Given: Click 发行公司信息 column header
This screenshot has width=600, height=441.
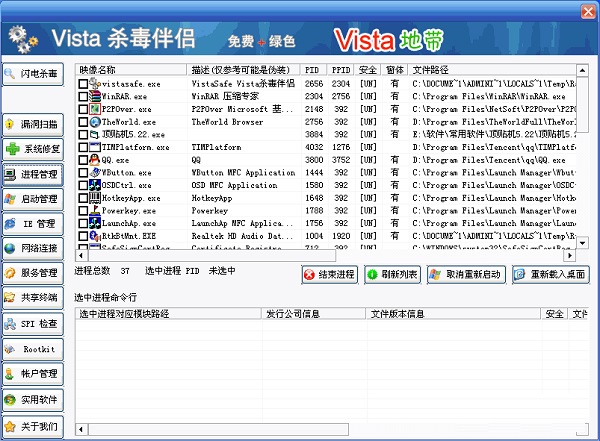Looking at the screenshot, I should pos(313,314).
